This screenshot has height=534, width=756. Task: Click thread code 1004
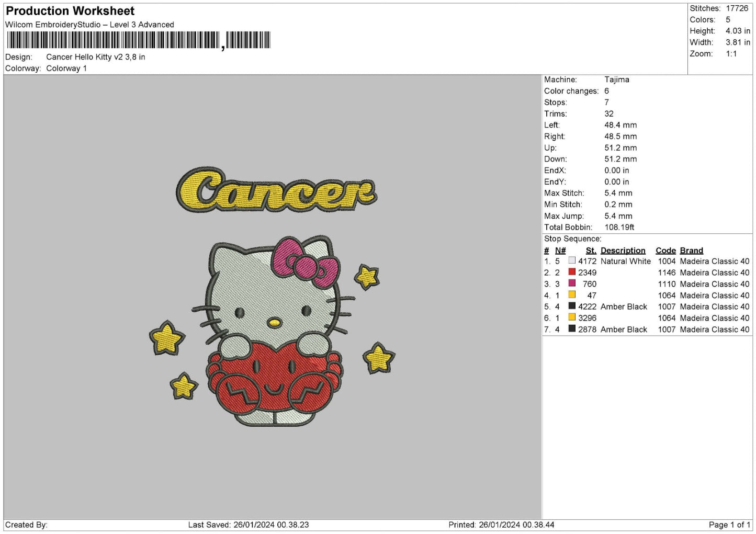[667, 261]
